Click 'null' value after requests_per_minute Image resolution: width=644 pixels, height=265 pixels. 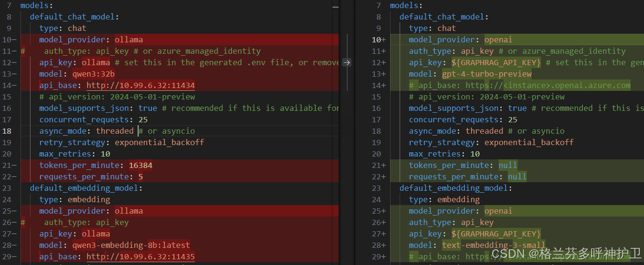click(x=517, y=177)
